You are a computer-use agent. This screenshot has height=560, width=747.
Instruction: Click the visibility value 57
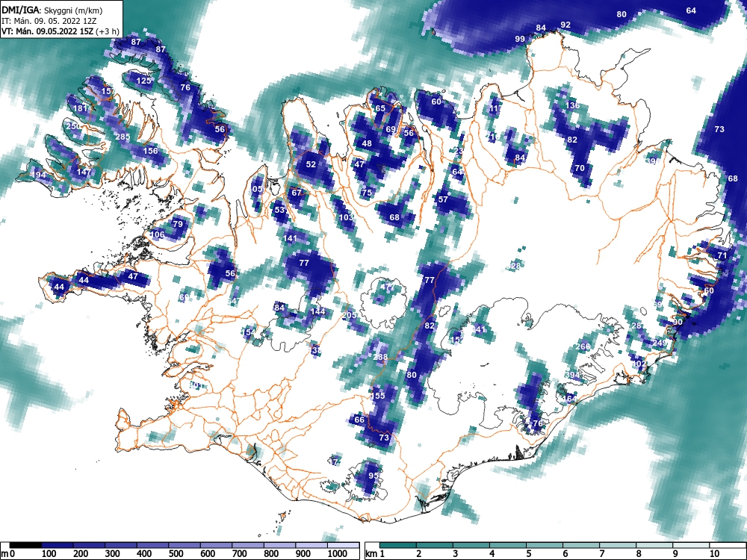point(443,199)
